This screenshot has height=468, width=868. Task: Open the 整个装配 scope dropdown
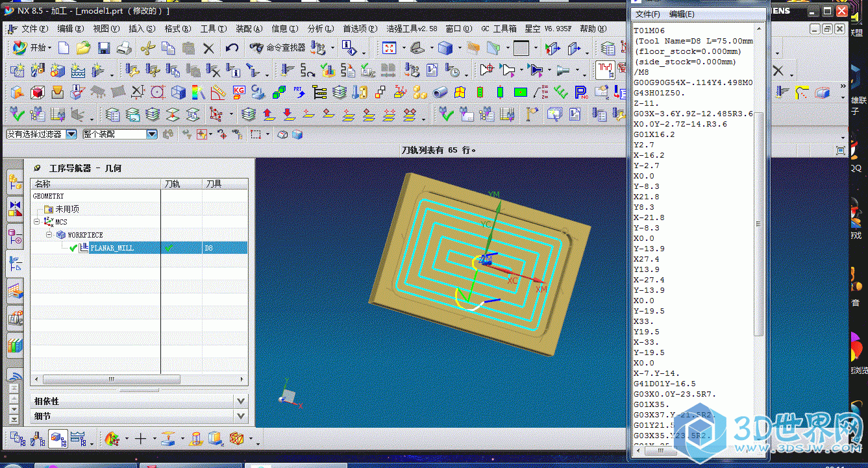pos(152,134)
